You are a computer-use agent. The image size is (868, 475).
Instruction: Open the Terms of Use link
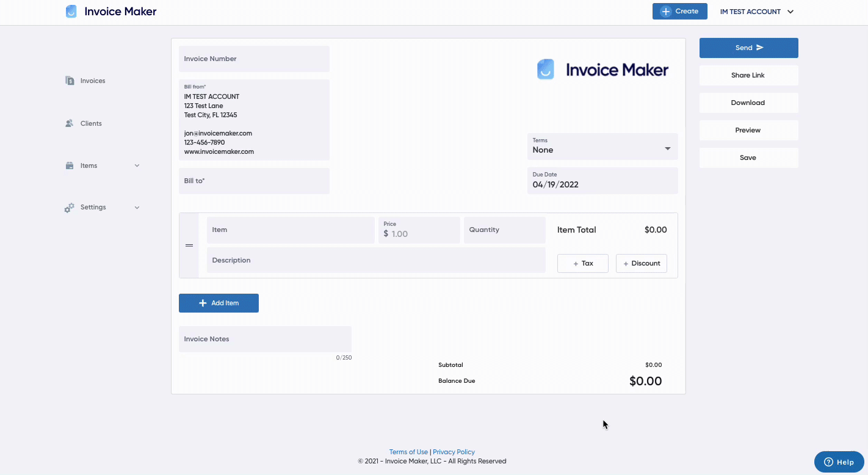(408, 452)
